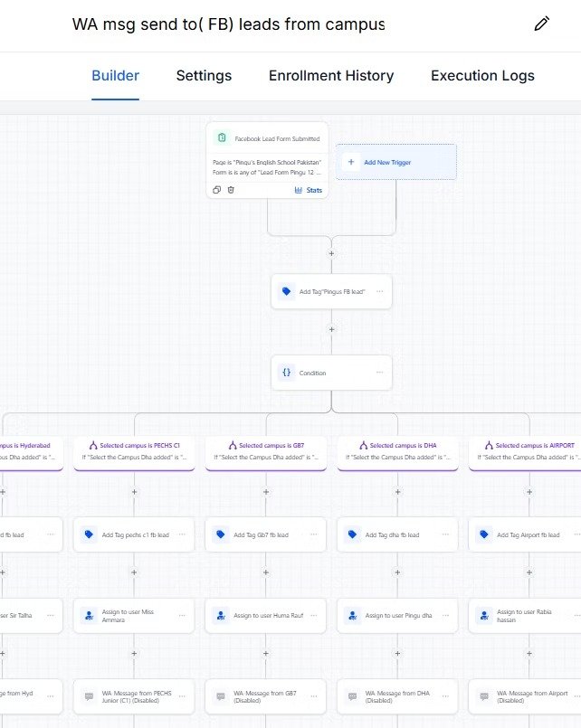Select the DHA campus branch
581x728 pixels.
(398, 453)
